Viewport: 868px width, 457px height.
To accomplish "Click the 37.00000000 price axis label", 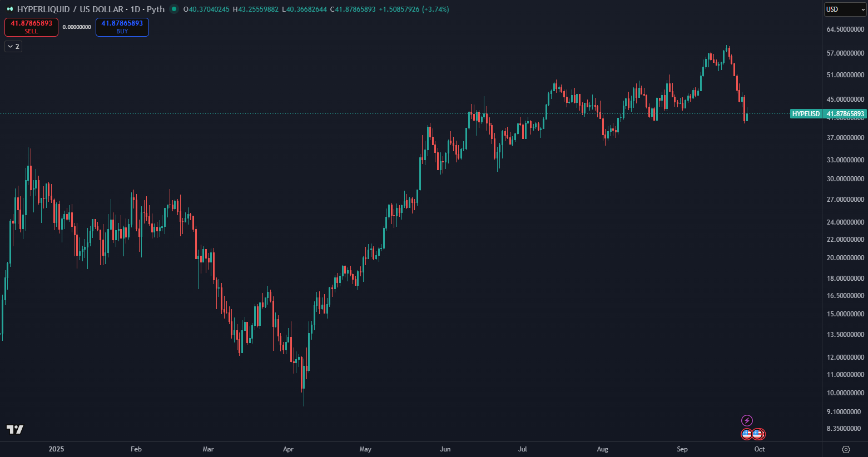I will pyautogui.click(x=845, y=138).
